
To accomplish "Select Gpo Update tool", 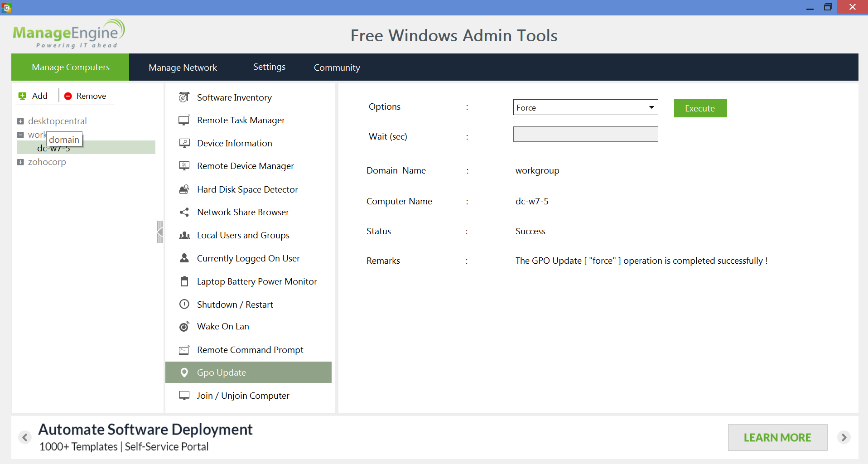I will [248, 372].
